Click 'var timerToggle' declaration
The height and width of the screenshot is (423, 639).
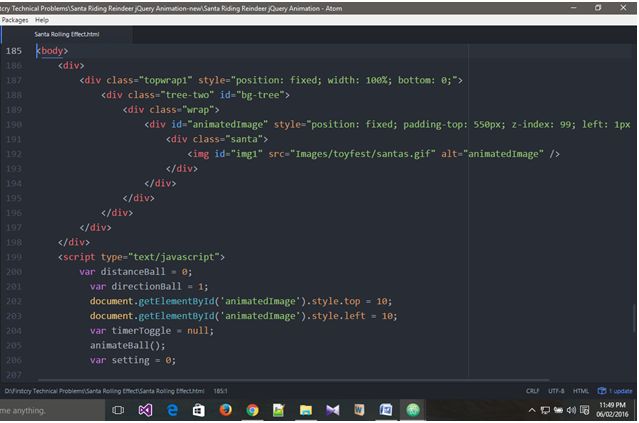(152, 330)
